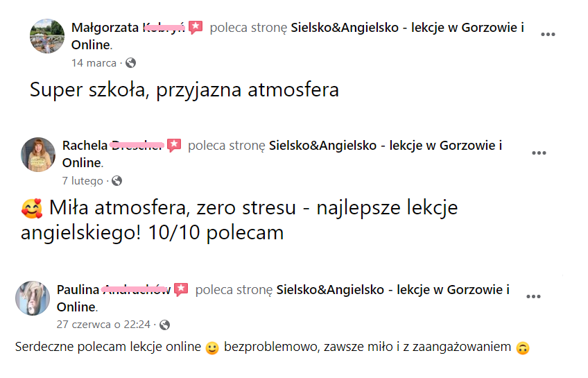Visit Sielsko&Angielsko page from Rachela's recommendation
588x378 pixels.
(385, 146)
